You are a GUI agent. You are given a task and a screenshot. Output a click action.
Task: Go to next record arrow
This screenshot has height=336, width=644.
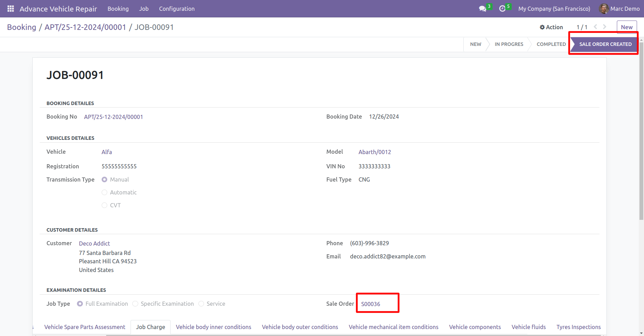pos(605,27)
